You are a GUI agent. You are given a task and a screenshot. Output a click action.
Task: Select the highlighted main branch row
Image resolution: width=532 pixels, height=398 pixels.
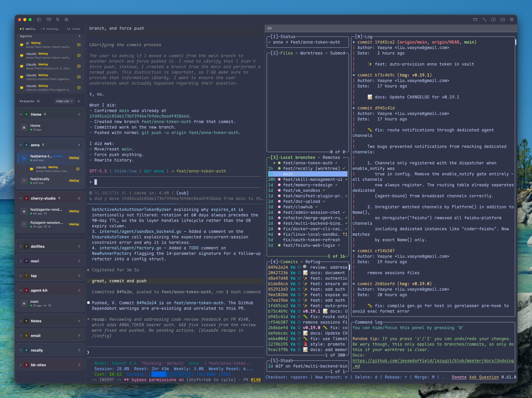coord(308,174)
